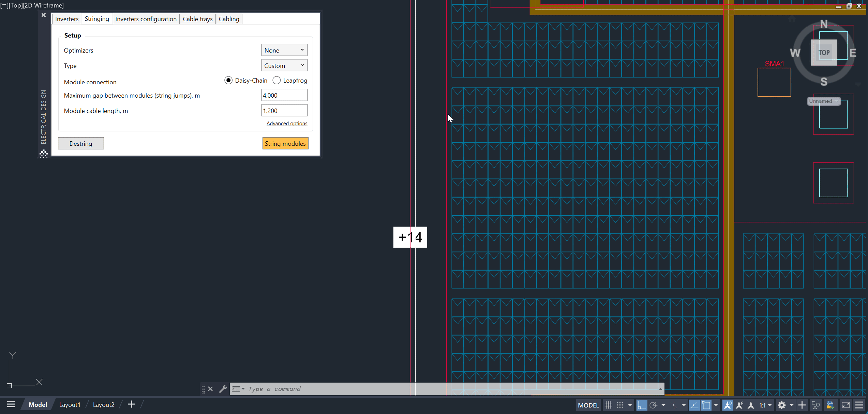Open the Type dropdown showing Custom
The image size is (868, 414).
pyautogui.click(x=284, y=65)
